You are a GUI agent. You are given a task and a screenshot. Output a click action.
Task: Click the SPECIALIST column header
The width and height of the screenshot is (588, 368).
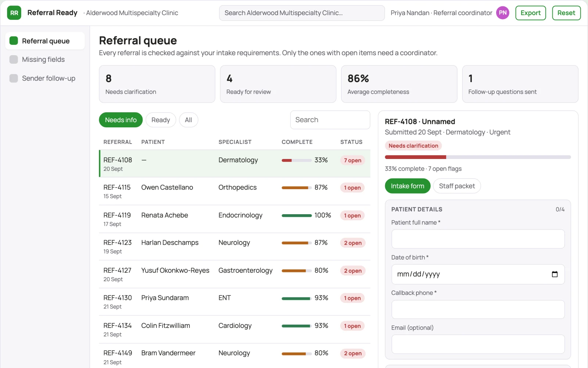[x=235, y=142]
